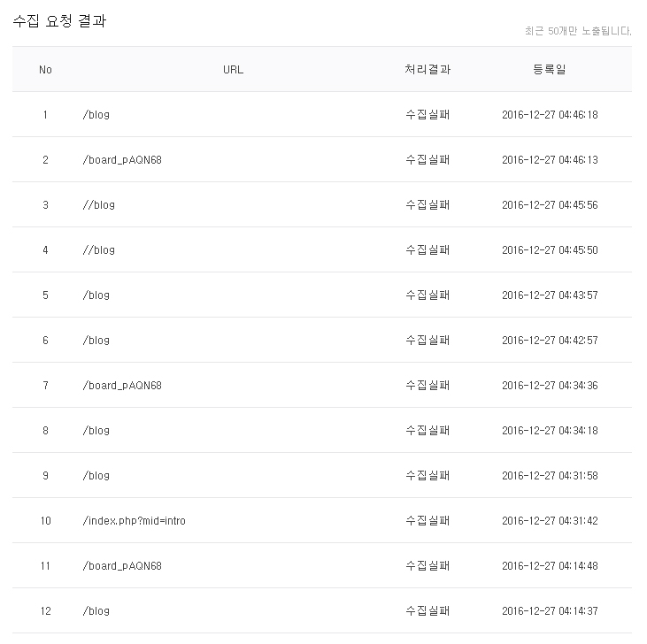Click the /blog URL in row 9
The height and width of the screenshot is (644, 647).
pos(96,475)
